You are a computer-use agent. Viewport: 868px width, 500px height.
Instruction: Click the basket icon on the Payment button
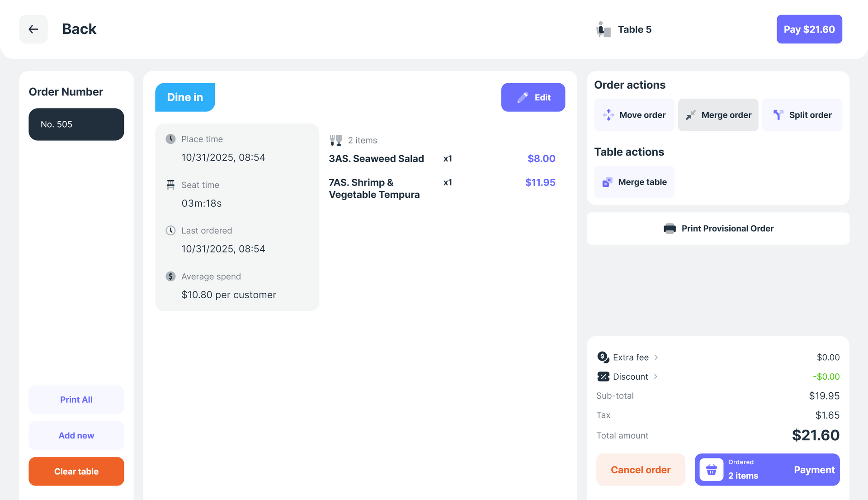711,469
